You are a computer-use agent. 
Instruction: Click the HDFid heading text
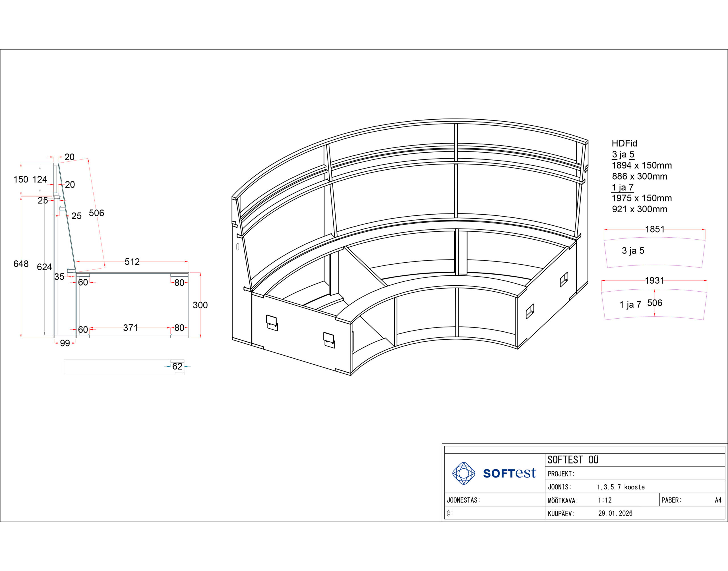(624, 144)
